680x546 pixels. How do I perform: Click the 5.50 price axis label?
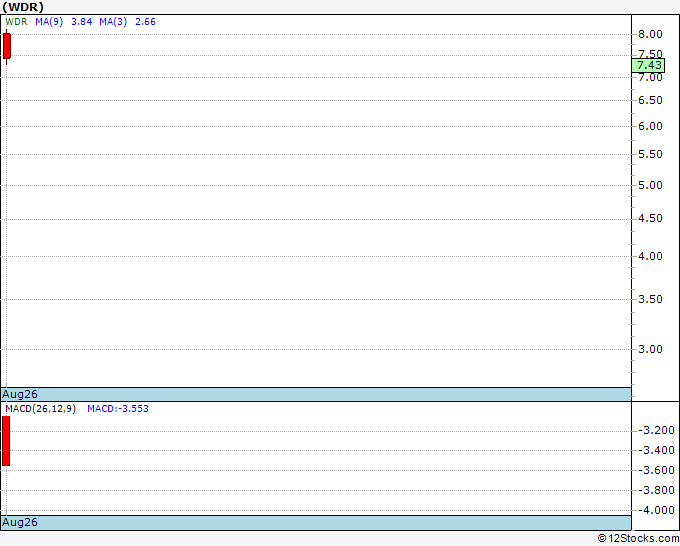650,154
